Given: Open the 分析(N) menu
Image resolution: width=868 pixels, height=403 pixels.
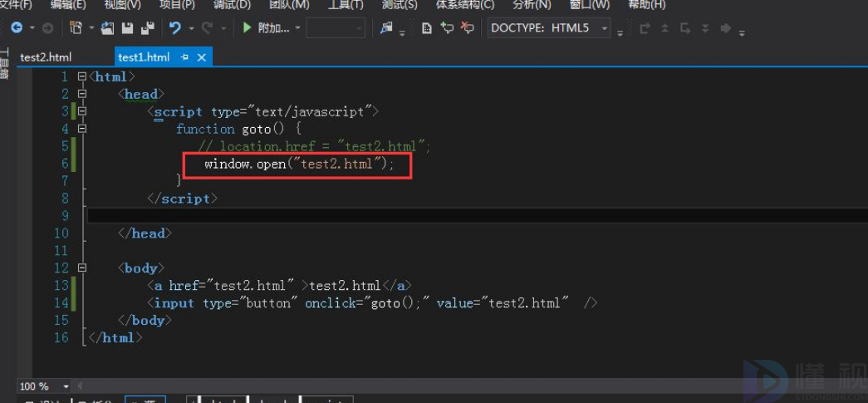Looking at the screenshot, I should click(532, 4).
